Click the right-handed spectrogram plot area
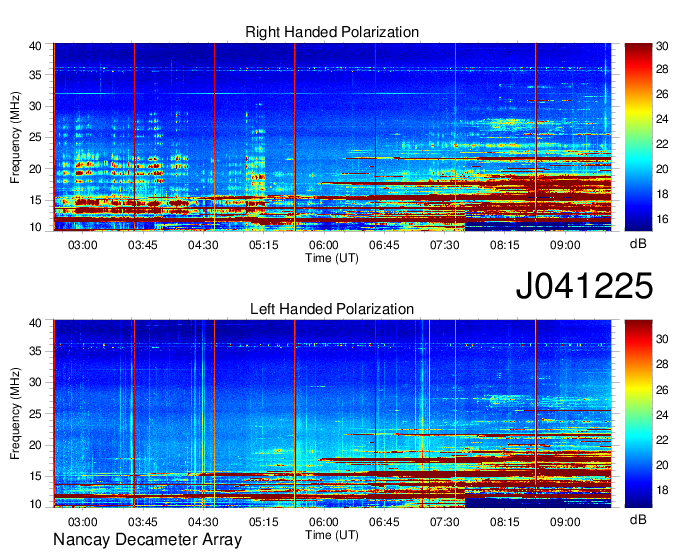The width and height of the screenshot is (680, 552). 332,137
